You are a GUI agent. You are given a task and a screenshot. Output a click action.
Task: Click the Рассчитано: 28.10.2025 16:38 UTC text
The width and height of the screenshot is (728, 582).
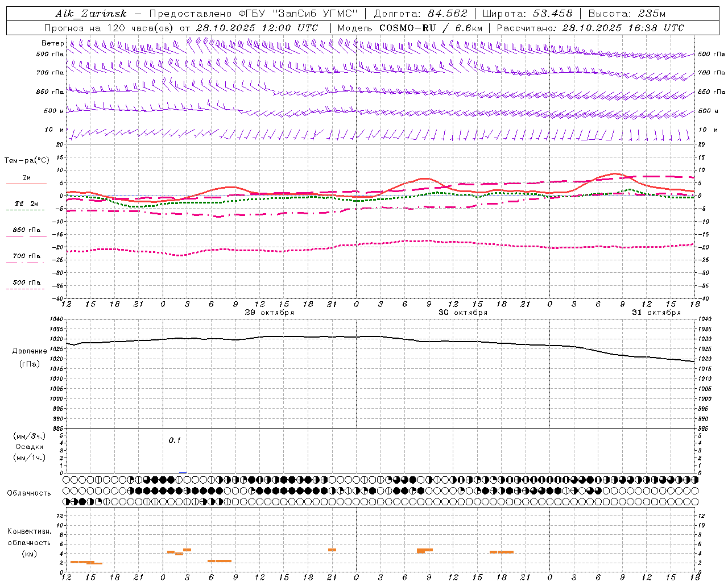pyautogui.click(x=590, y=28)
